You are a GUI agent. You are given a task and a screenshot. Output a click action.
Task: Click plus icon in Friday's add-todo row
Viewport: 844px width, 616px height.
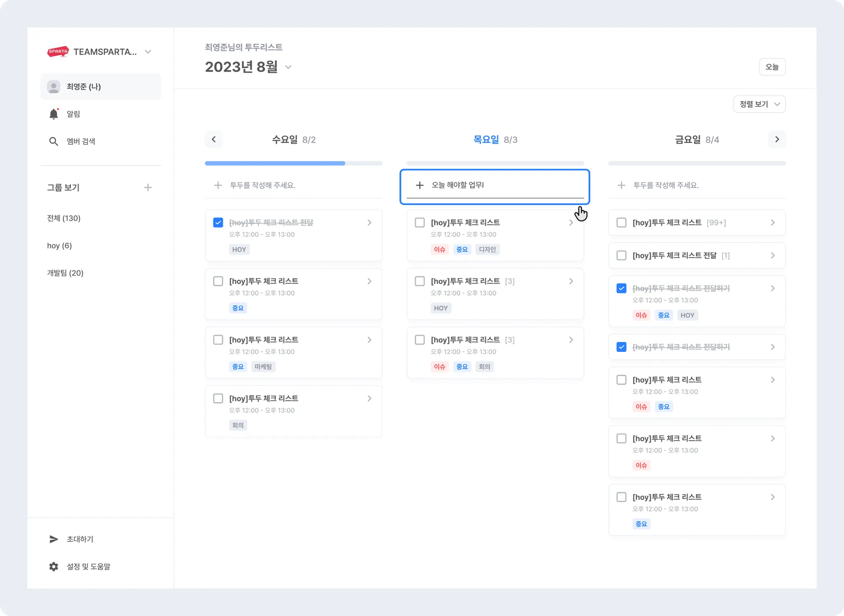pos(621,185)
